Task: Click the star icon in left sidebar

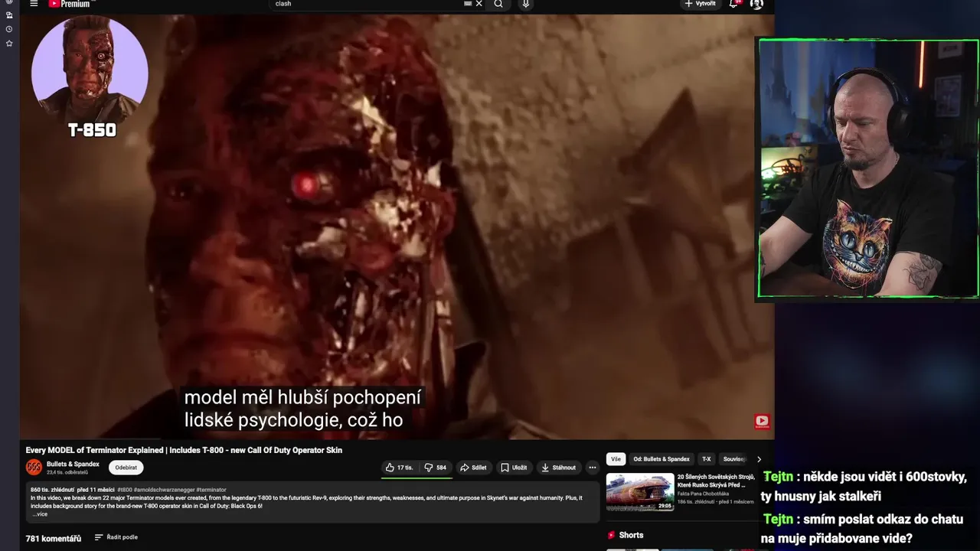Action: pos(9,44)
